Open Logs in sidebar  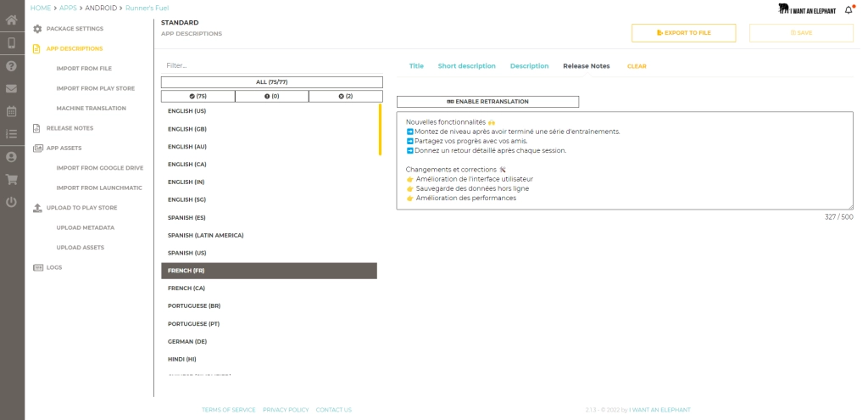[x=54, y=267]
